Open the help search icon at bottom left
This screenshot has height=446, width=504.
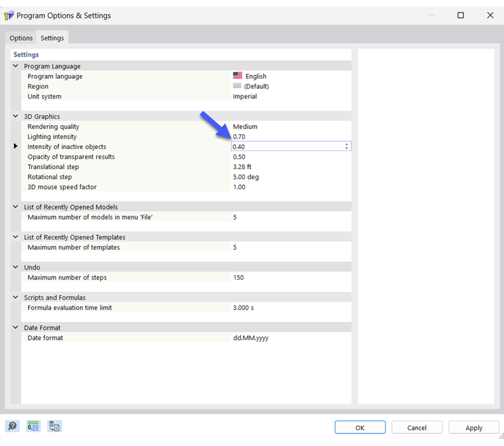[x=12, y=426]
